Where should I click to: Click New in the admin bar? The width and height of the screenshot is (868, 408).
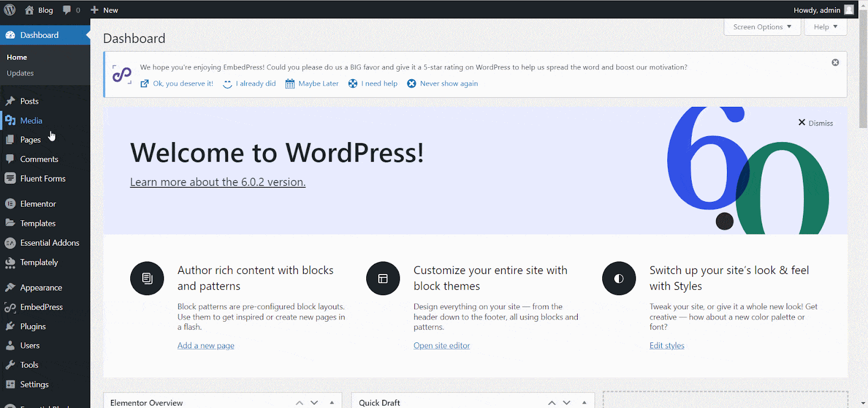pos(111,10)
